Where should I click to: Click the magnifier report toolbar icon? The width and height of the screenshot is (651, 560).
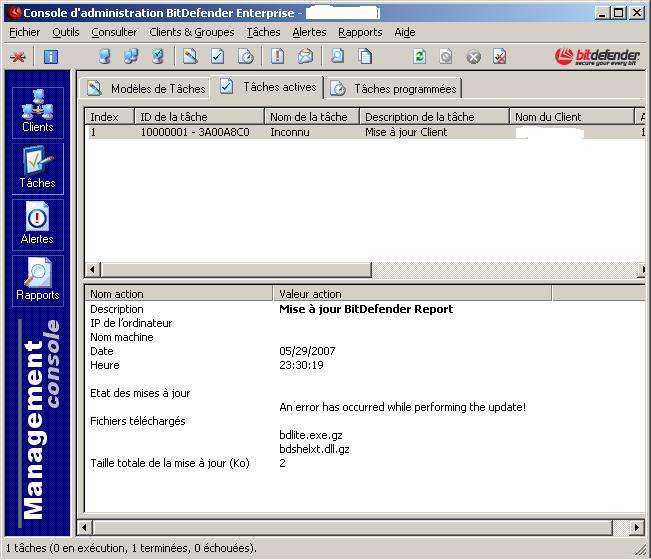(x=337, y=56)
